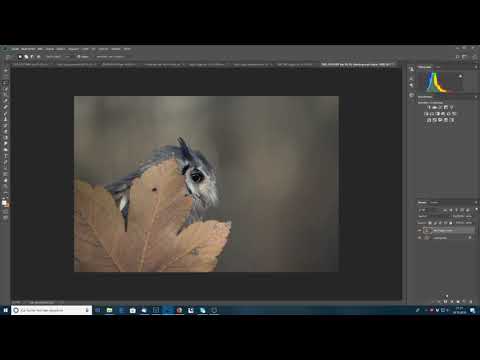
Task: Click the Windows taskbar search box
Action: coord(52,310)
